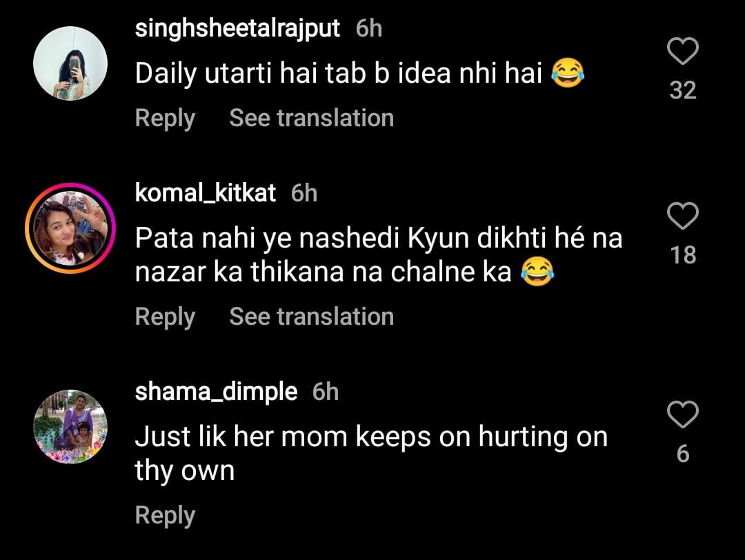See translation of singhsheetalrajput's comment
Screen dimensions: 745x560
pyautogui.click(x=311, y=118)
